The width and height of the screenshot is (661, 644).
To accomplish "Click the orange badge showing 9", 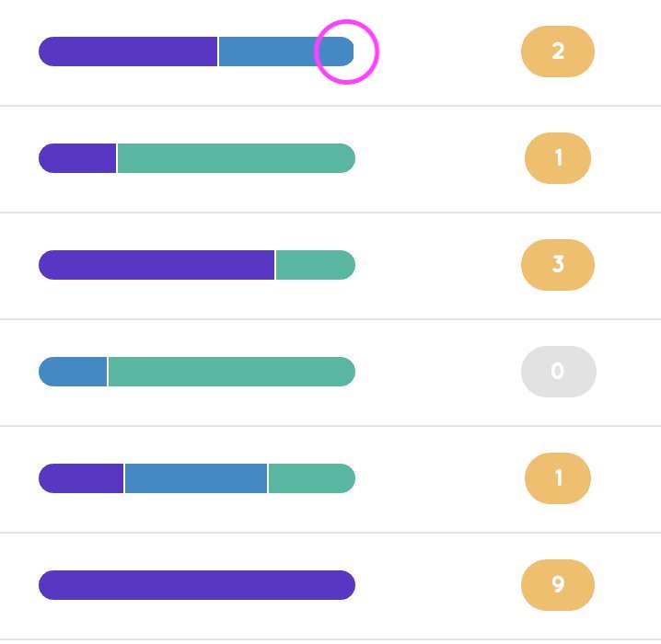I will [558, 584].
